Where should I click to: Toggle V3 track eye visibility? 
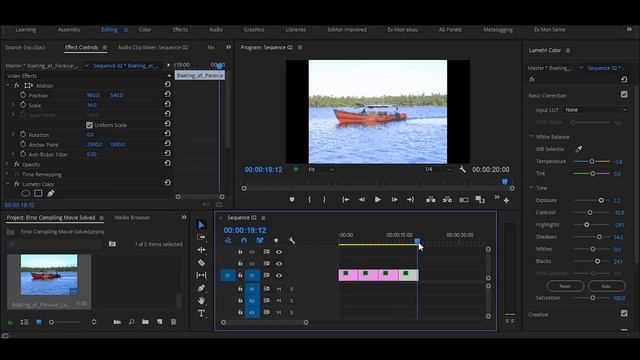click(279, 252)
